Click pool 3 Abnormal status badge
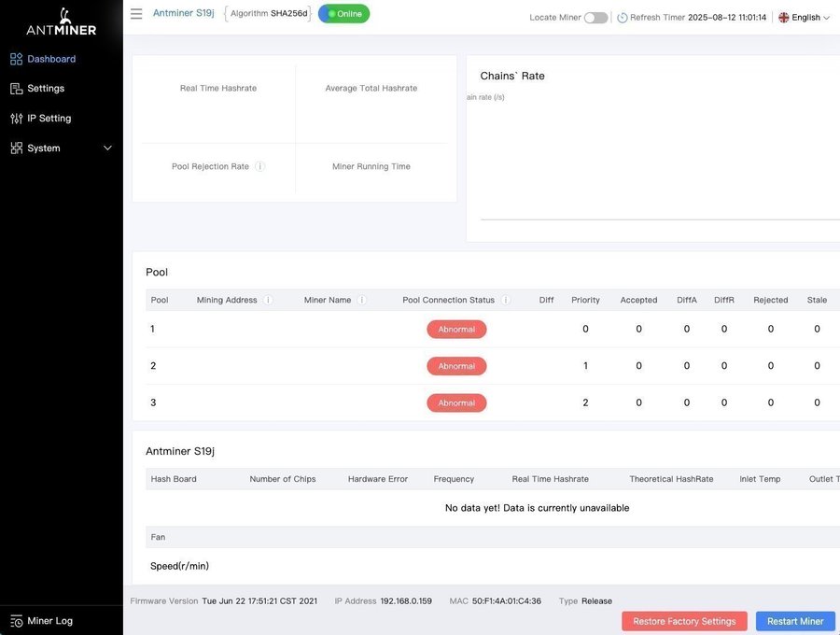 pyautogui.click(x=456, y=402)
